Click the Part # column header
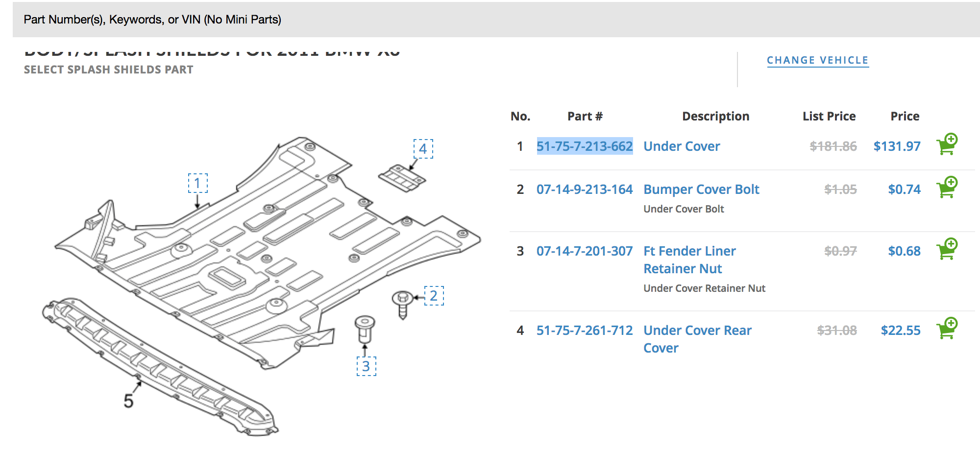 [x=585, y=116]
